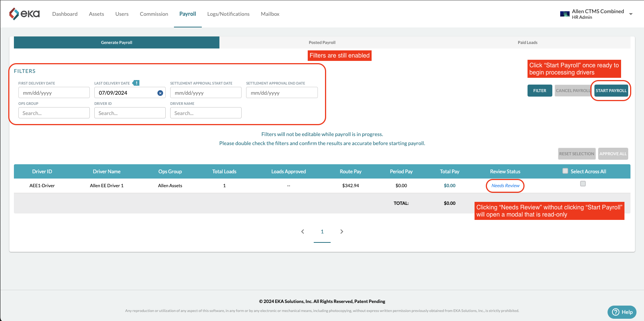Click the country flag icon by user name
This screenshot has height=321, width=644.
pos(565,14)
